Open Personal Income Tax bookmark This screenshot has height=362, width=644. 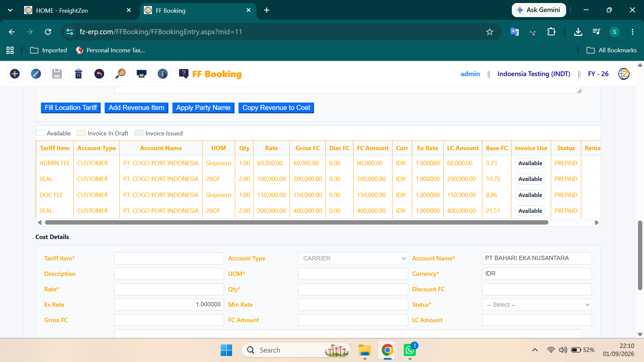(110, 50)
